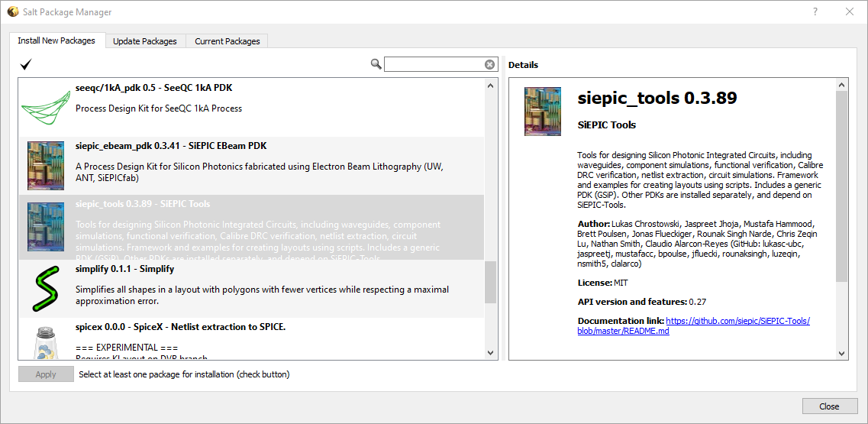Click the siepic_tools package thumbnail in list
Screen dimensions: 868x424
point(46,227)
